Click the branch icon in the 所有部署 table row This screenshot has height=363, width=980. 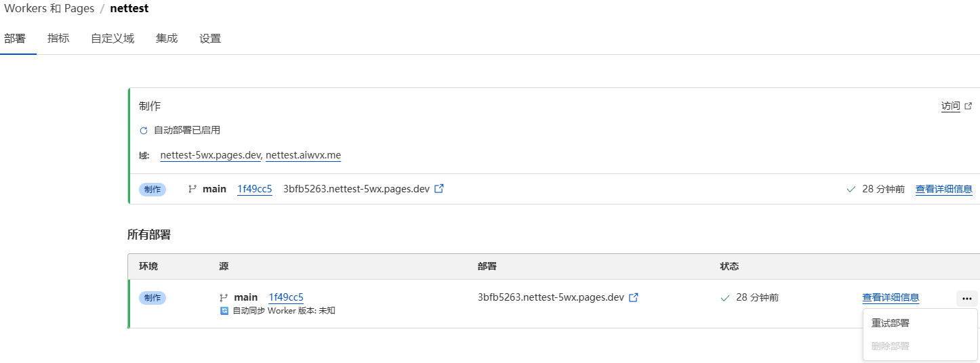tap(224, 297)
